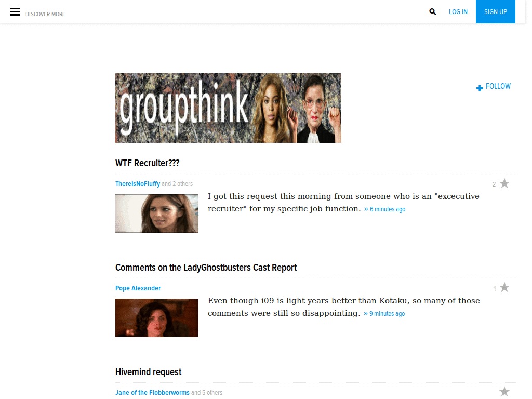Open the Discover More menu
Image resolution: width=532 pixels, height=399 pixels.
45,14
